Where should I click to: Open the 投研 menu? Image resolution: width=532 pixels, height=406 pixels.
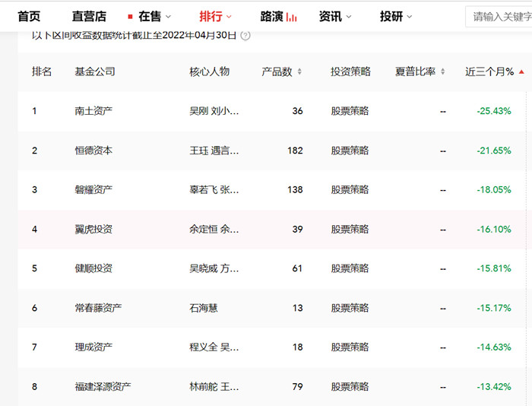[x=391, y=16]
